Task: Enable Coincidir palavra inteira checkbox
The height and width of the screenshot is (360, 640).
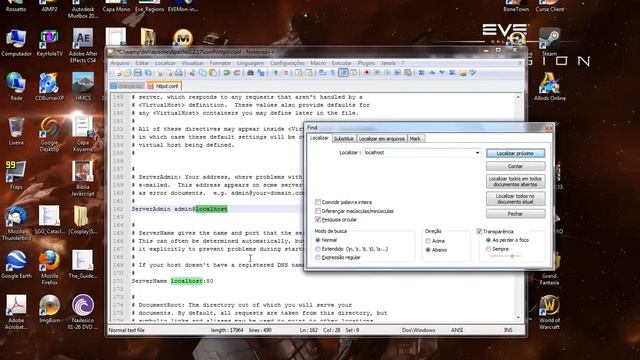Action: coord(318,202)
